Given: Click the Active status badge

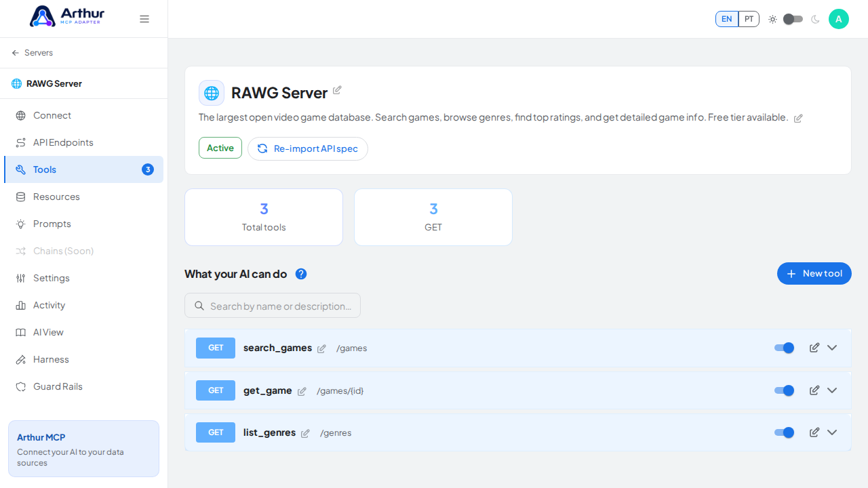Looking at the screenshot, I should [x=220, y=148].
